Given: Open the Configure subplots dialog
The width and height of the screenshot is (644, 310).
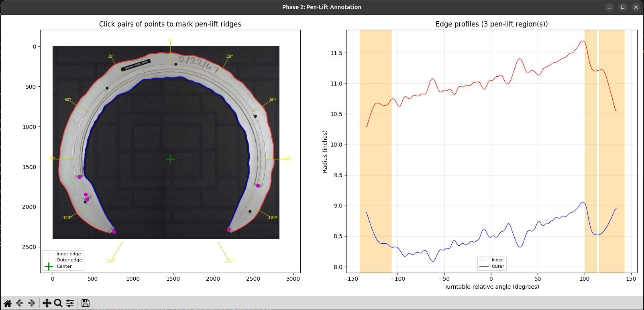Looking at the screenshot, I should point(70,303).
